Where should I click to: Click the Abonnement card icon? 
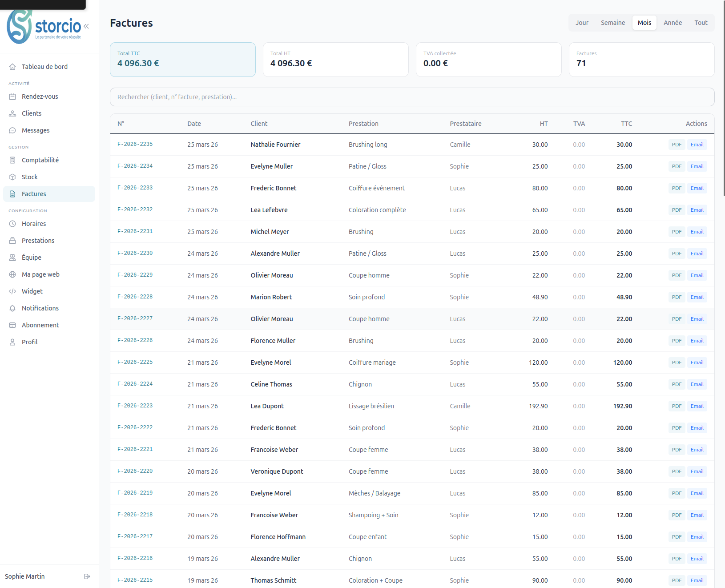click(x=12, y=325)
